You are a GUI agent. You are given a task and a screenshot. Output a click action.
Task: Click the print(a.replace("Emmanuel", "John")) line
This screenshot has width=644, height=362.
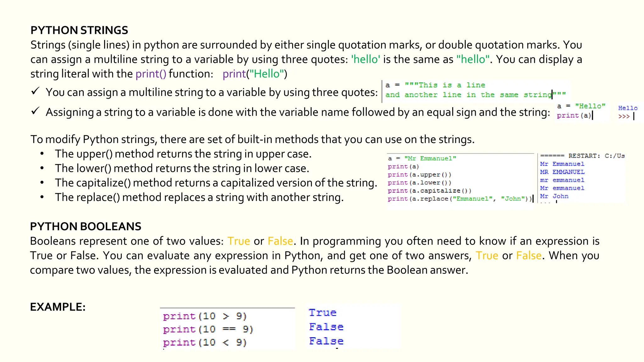click(x=460, y=199)
